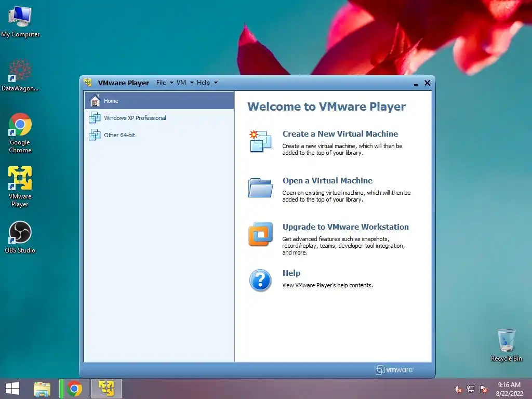Close the VMware Player window
The width and height of the screenshot is (532, 399).
[427, 83]
